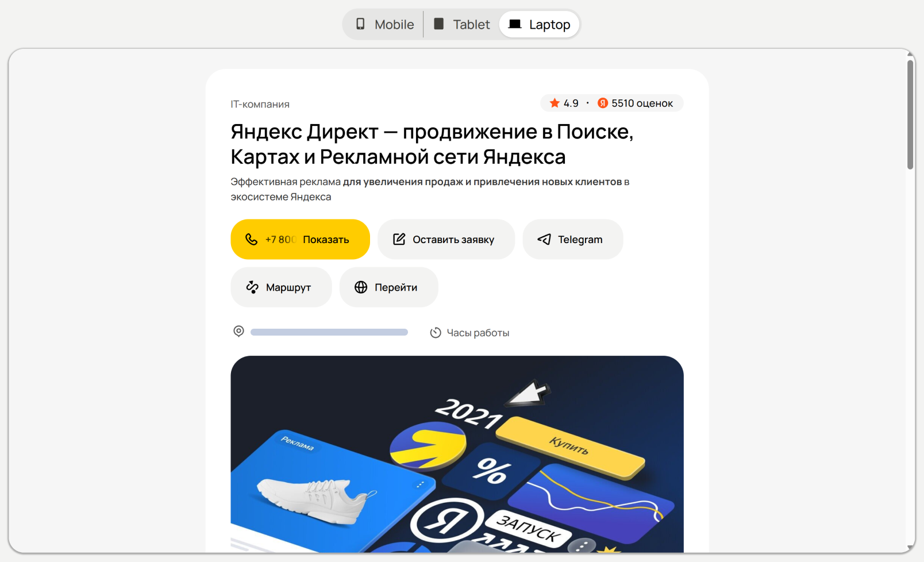Select the Laptop preview tab
The height and width of the screenshot is (562, 924).
click(x=539, y=25)
